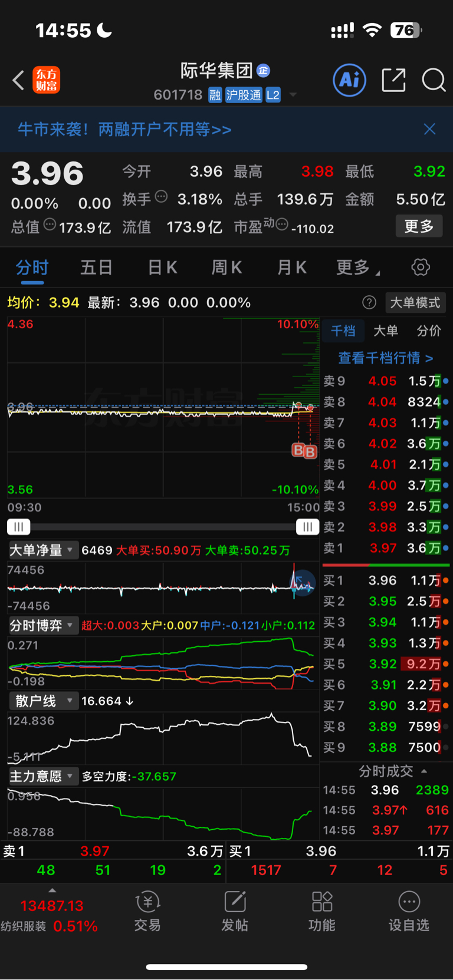Tap the share export icon

coord(394,80)
